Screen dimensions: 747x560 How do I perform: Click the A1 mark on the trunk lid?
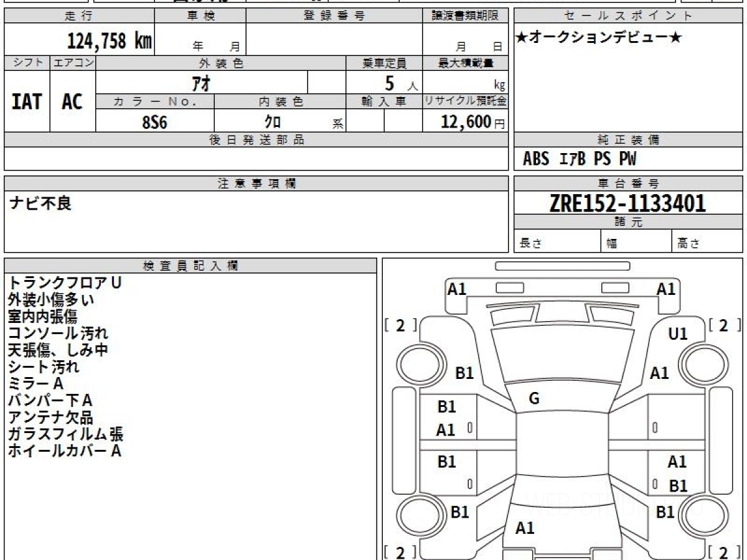(x=525, y=528)
